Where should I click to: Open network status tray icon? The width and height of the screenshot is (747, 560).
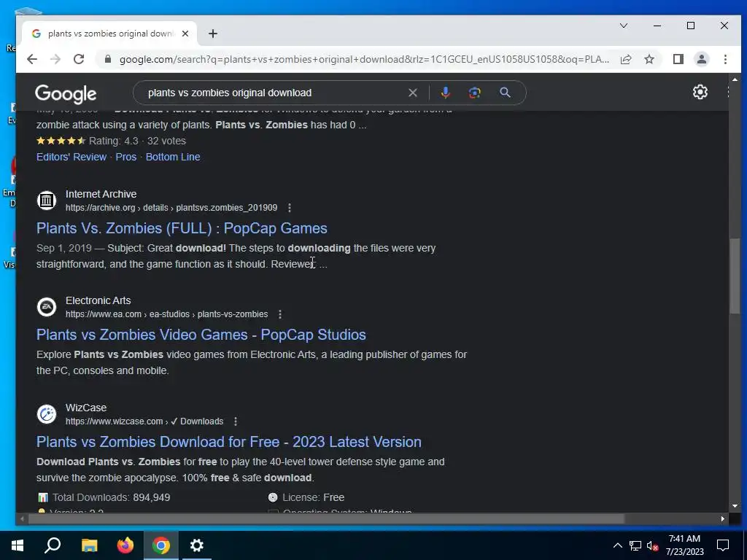point(635,545)
